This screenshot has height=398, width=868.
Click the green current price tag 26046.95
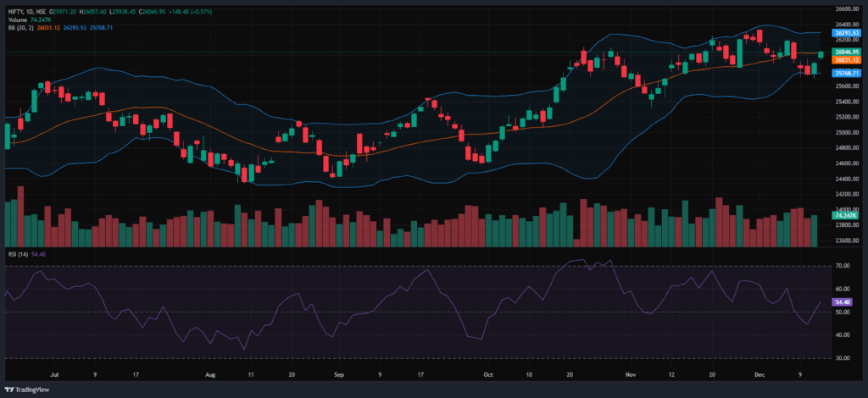(847, 53)
